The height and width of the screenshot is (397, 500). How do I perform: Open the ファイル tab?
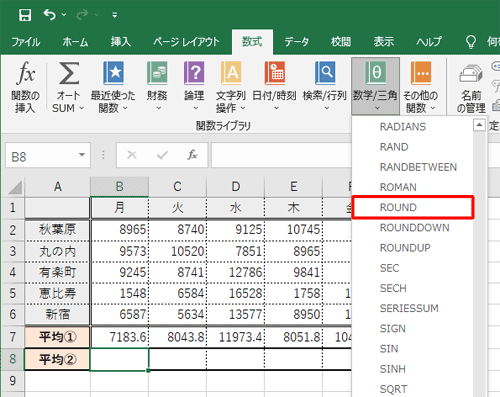(26, 42)
